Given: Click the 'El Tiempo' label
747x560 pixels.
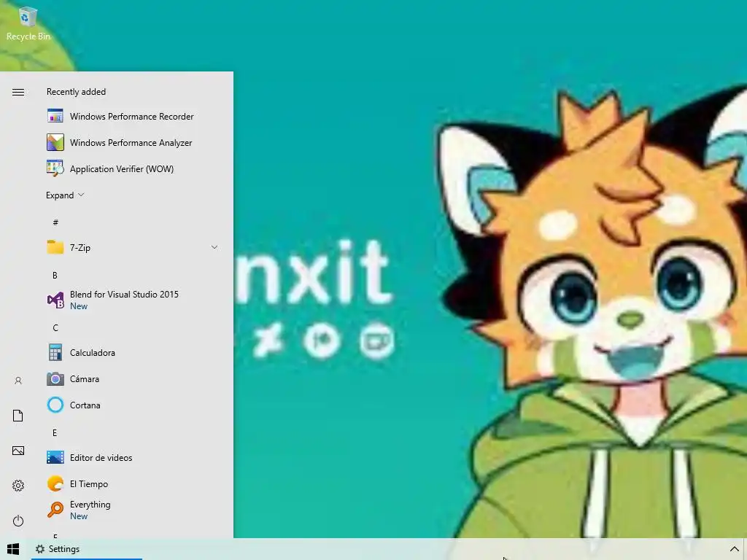Looking at the screenshot, I should coord(88,483).
